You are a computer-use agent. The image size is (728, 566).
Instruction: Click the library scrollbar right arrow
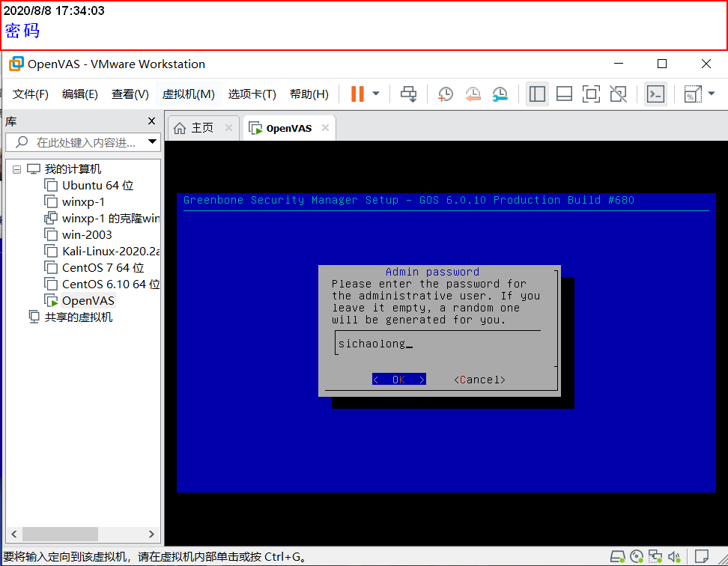pyautogui.click(x=151, y=534)
